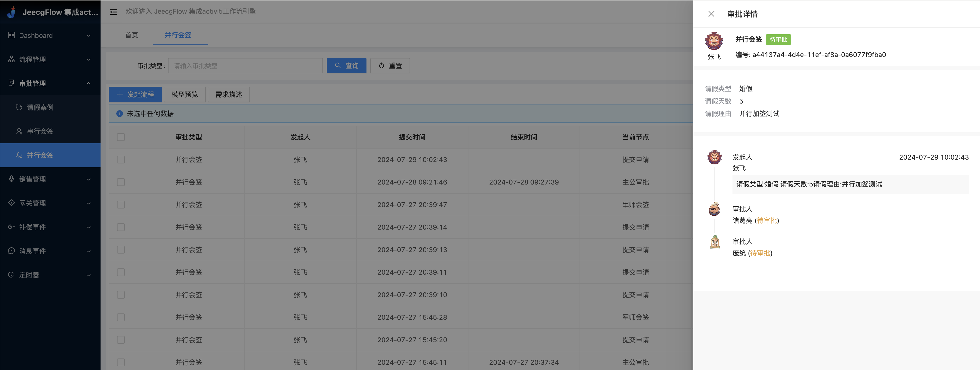Image resolution: width=980 pixels, height=370 pixels.
Task: Check the first row 10:02:43 checkbox
Action: [121, 160]
